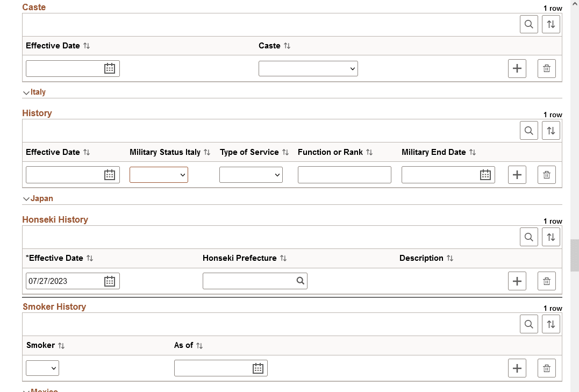Viewport: 579px width, 392px height.
Task: Open the Caste dropdown list
Action: pos(308,68)
